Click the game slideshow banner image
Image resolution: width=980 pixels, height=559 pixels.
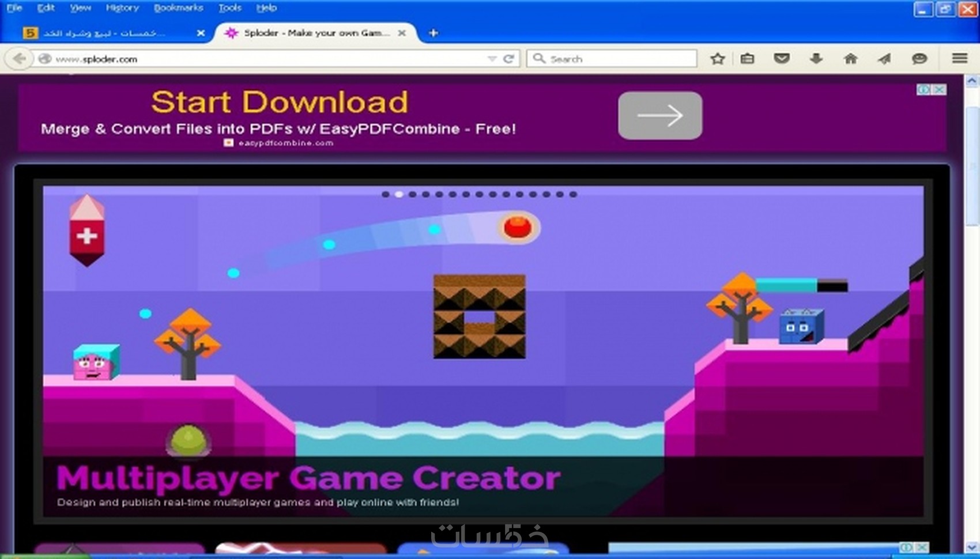(483, 352)
